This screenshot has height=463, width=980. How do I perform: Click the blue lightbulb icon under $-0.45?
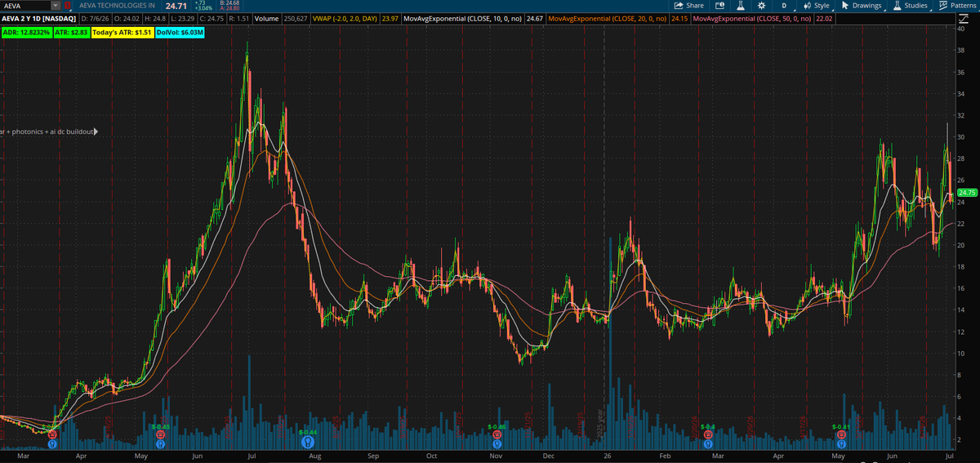160,445
